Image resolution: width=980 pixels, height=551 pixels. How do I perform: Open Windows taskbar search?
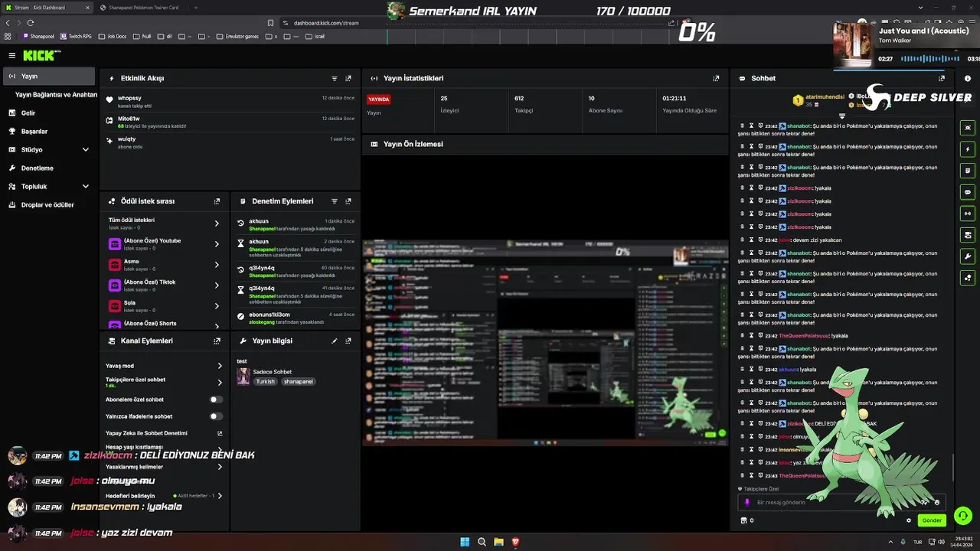coord(482,542)
